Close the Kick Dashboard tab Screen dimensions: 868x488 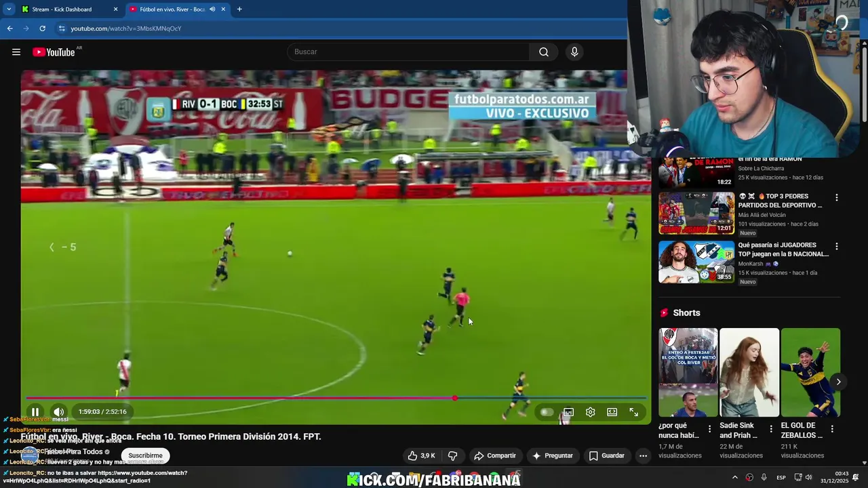click(x=115, y=9)
